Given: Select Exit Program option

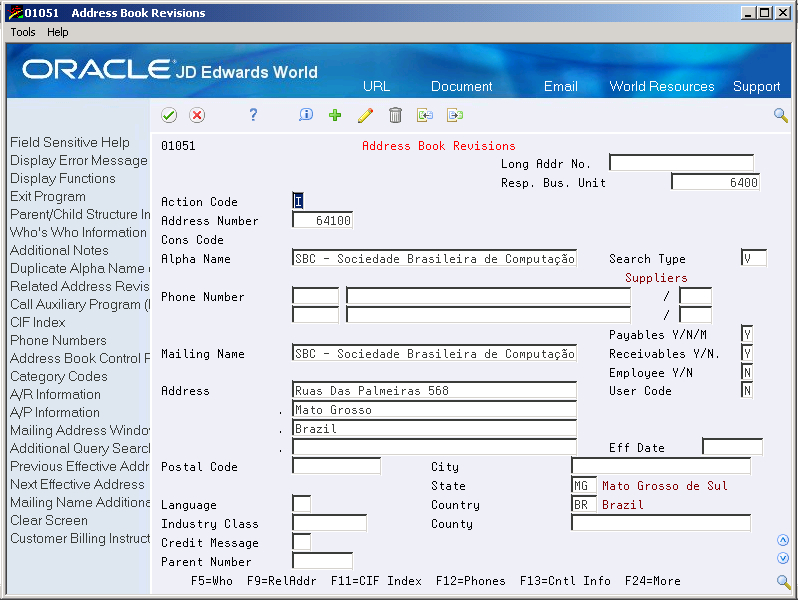Looking at the screenshot, I should coord(48,196).
